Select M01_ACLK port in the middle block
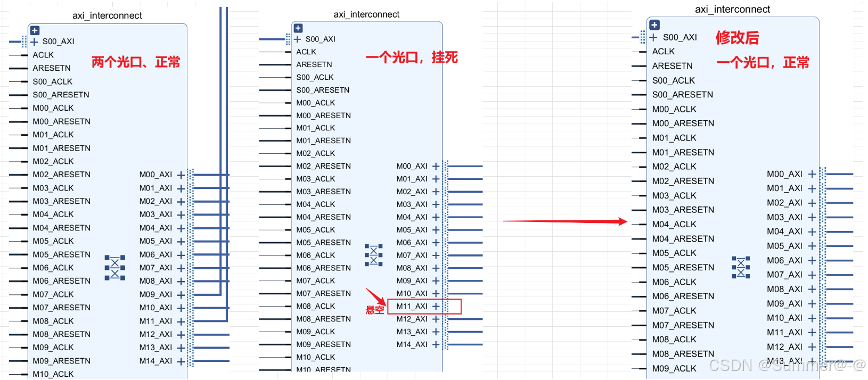Viewport: 868px width, 380px height. 316,128
